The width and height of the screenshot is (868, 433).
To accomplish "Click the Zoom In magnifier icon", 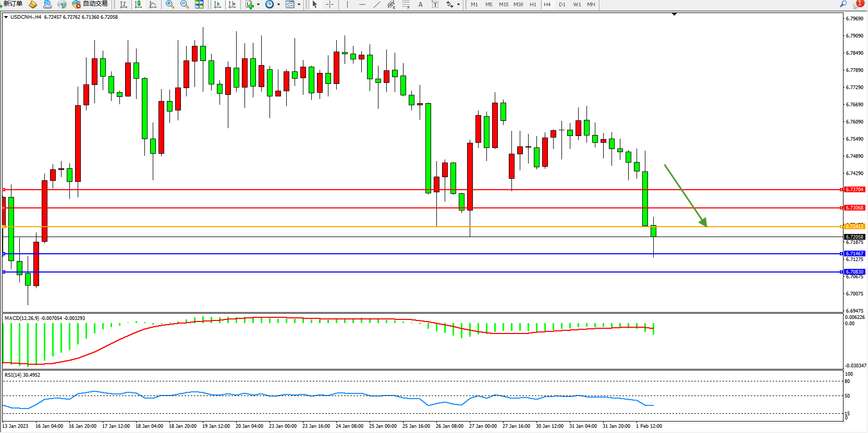I will tap(169, 5).
